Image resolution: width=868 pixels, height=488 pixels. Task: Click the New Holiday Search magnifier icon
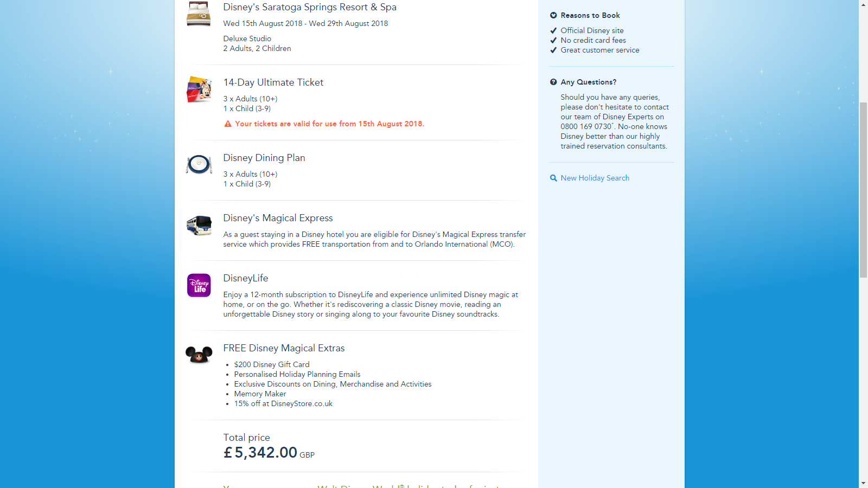coord(553,178)
